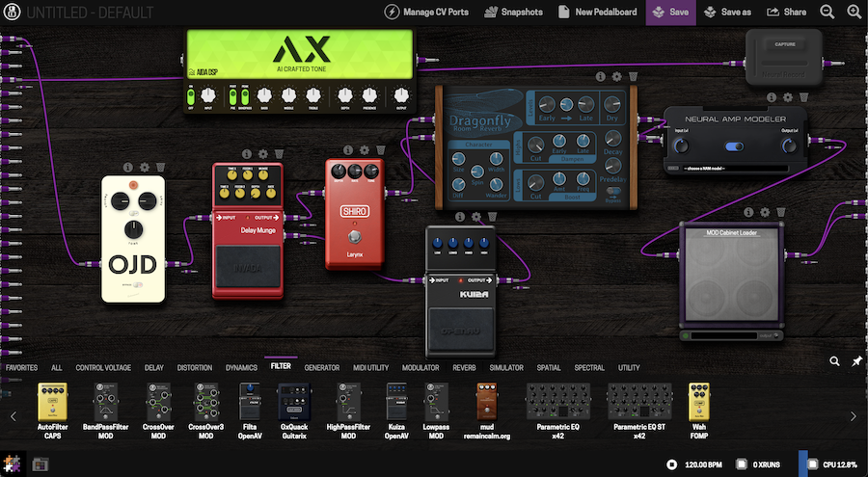Switch to the DISTORTION plugin category
Viewport: 868px width, 477px height.
tap(195, 367)
